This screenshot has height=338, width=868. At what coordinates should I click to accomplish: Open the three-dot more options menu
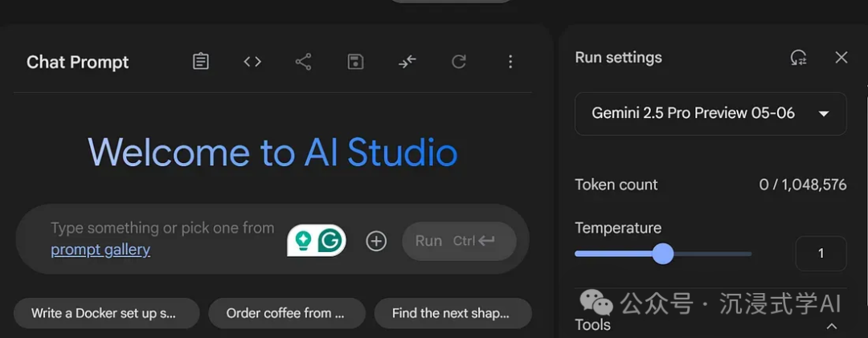click(510, 61)
